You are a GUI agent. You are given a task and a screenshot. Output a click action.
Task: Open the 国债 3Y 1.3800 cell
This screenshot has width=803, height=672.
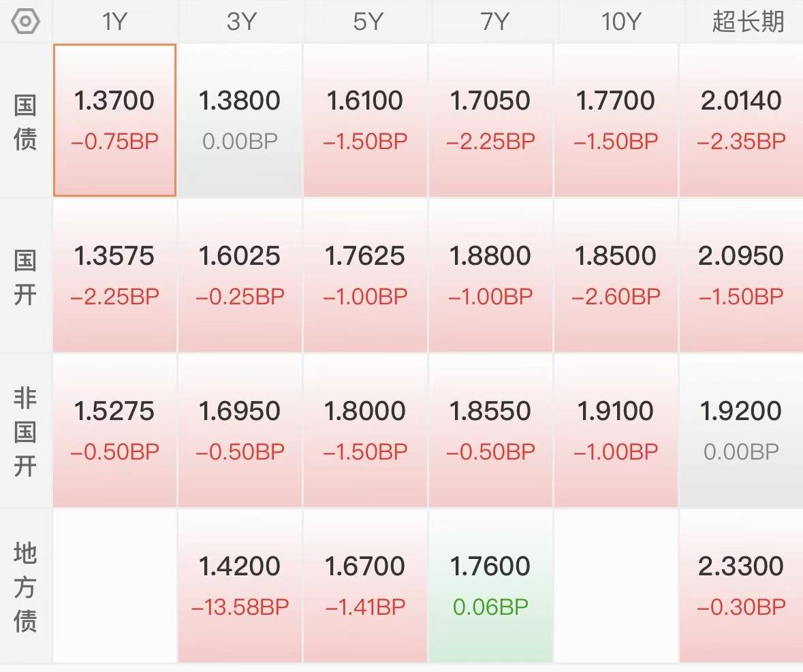point(240,121)
